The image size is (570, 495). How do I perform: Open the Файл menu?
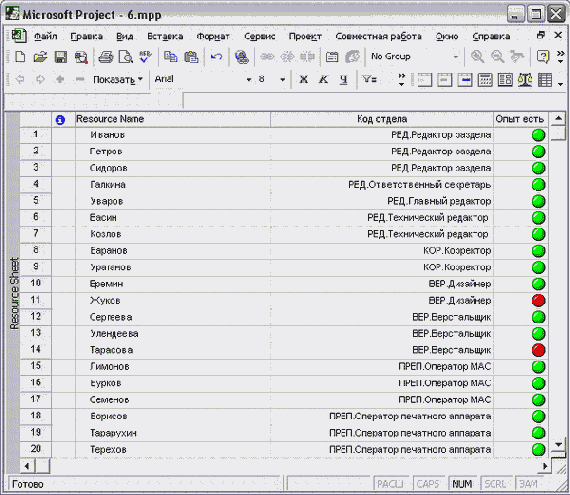46,36
